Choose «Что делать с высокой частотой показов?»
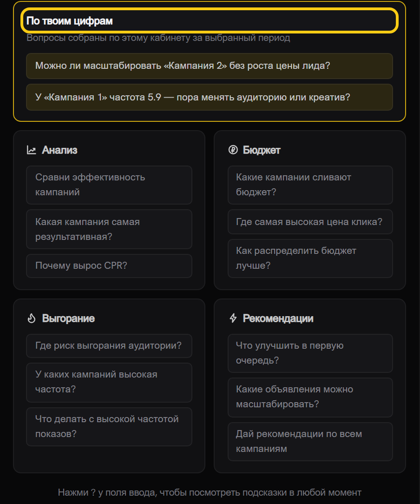 tap(109, 426)
